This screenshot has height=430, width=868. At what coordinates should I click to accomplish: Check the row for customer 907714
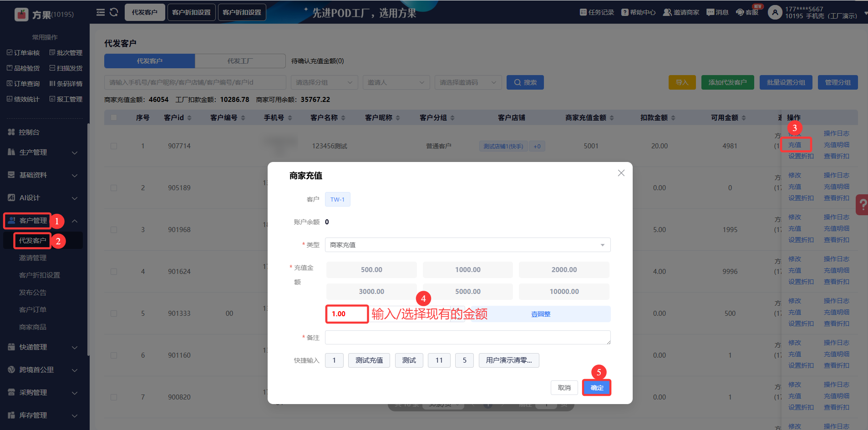(114, 146)
